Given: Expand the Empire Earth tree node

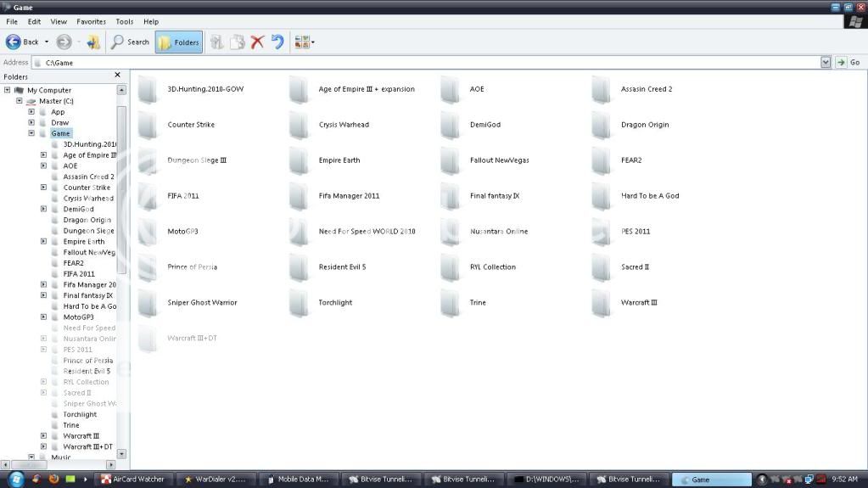Looking at the screenshot, I should [x=44, y=241].
